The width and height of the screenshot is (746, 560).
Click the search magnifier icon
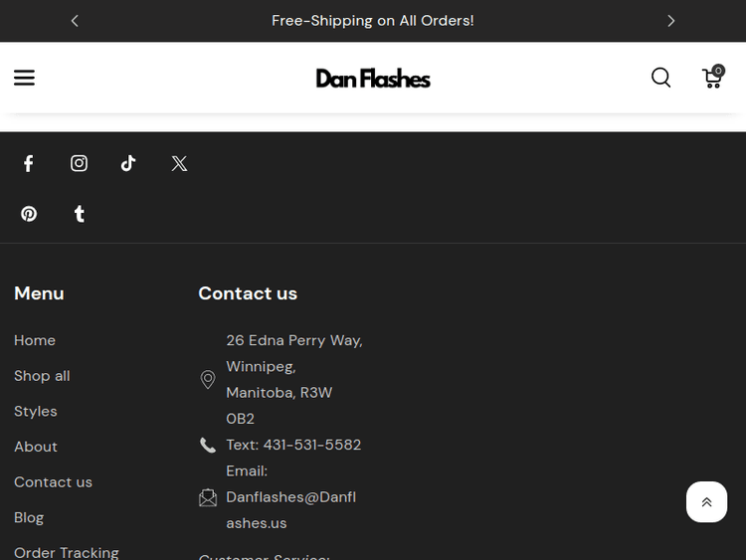click(660, 78)
